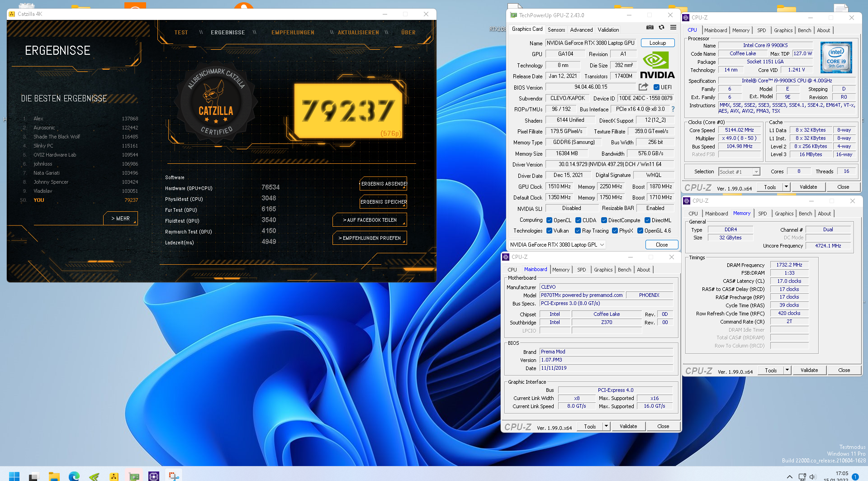Open volume control in the system tray
Screen dimensions: 868x481
(813, 476)
